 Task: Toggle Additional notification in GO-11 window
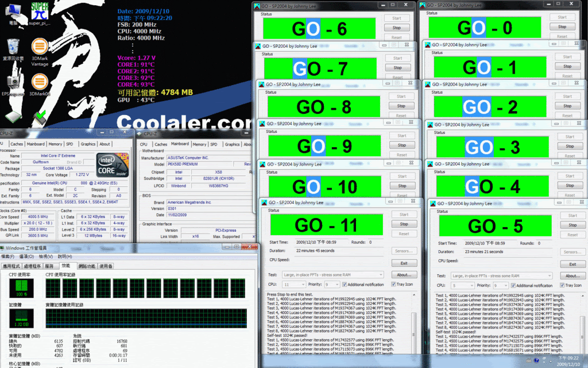[345, 285]
